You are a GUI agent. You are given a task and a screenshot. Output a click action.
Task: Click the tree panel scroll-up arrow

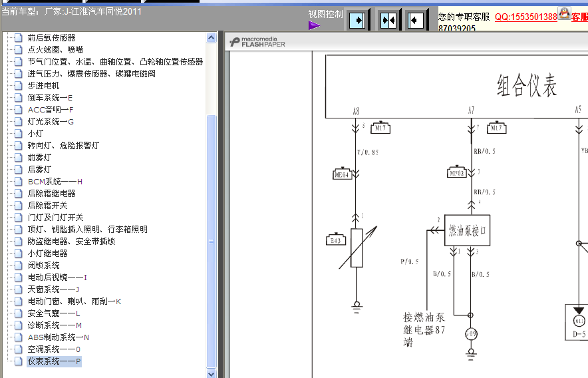212,38
